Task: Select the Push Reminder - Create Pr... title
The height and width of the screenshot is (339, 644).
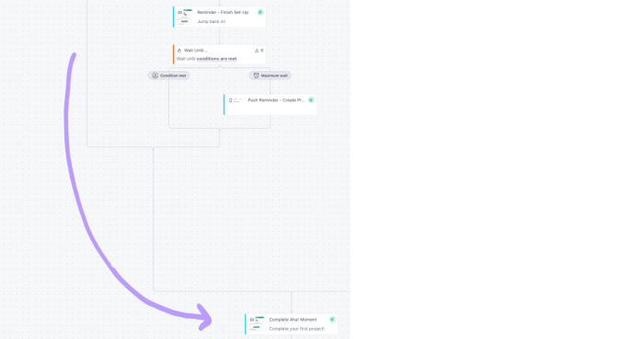Action: point(276,100)
